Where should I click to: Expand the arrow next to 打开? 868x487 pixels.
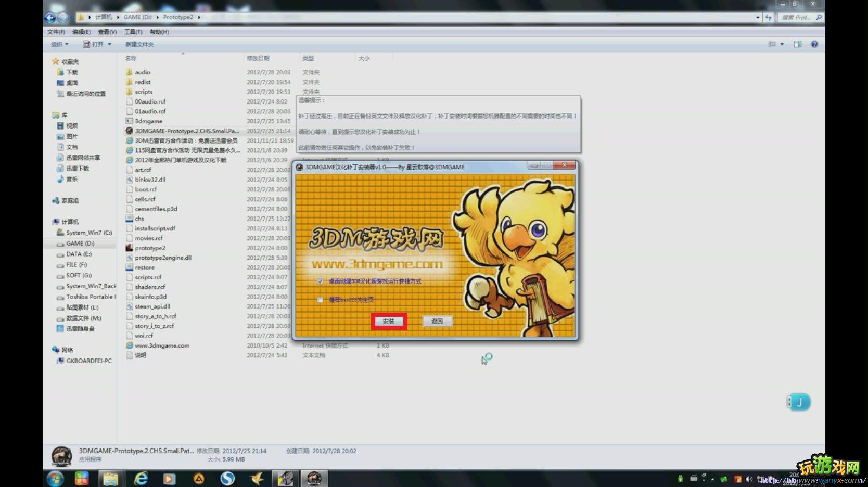click(x=109, y=44)
